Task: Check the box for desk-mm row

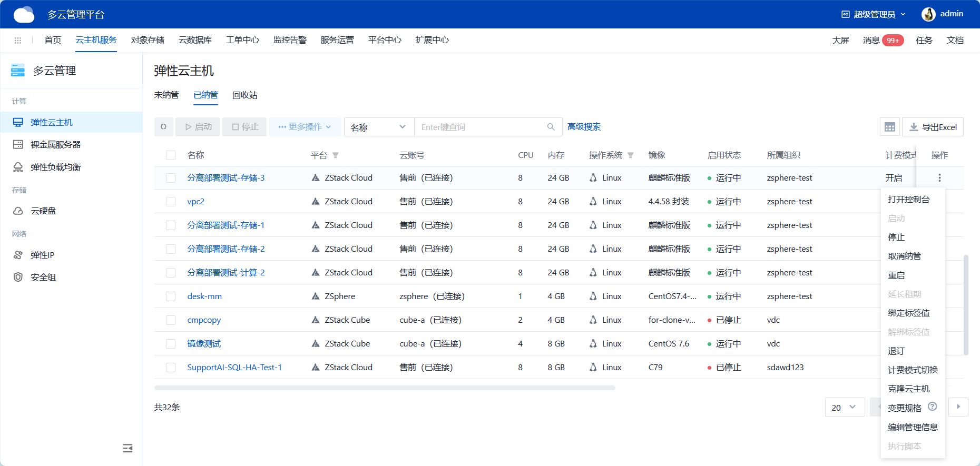Action: [171, 296]
